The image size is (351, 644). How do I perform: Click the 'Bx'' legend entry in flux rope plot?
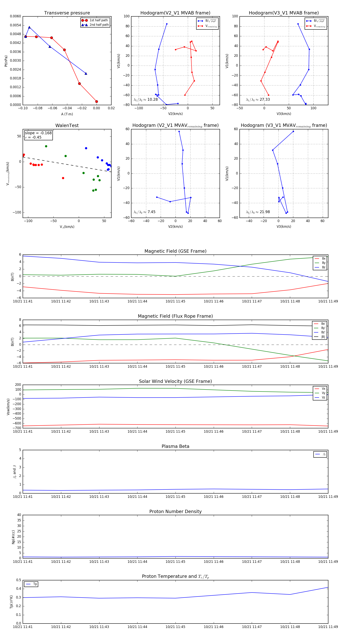tap(320, 324)
